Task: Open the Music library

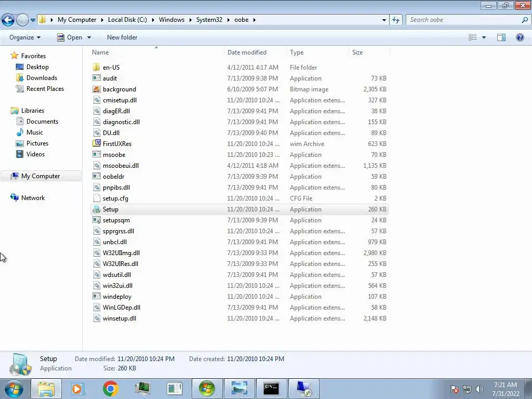Action: [35, 132]
